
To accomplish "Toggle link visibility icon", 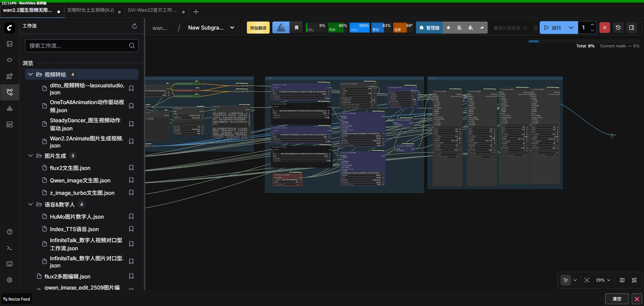I will point(634,280).
